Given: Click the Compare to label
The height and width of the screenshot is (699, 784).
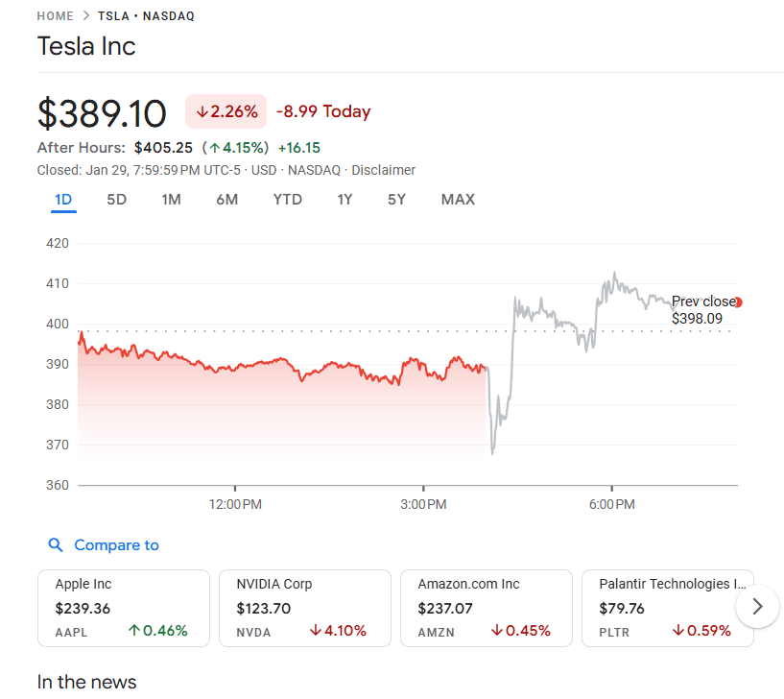Looking at the screenshot, I should pos(113,544).
